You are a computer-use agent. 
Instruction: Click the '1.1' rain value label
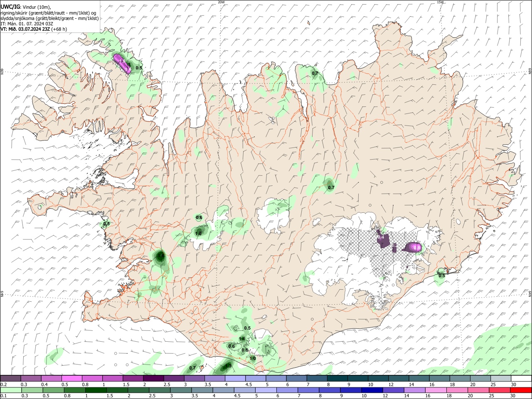click(242, 339)
